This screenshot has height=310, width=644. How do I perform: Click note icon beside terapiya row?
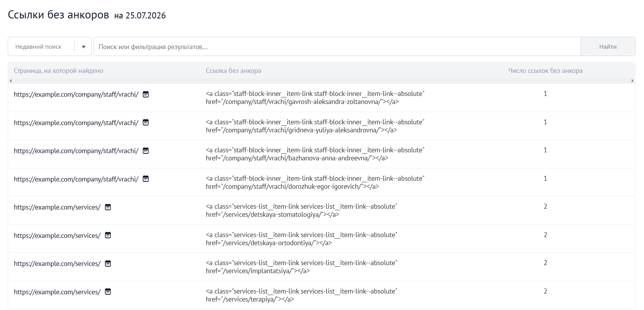pos(108,292)
